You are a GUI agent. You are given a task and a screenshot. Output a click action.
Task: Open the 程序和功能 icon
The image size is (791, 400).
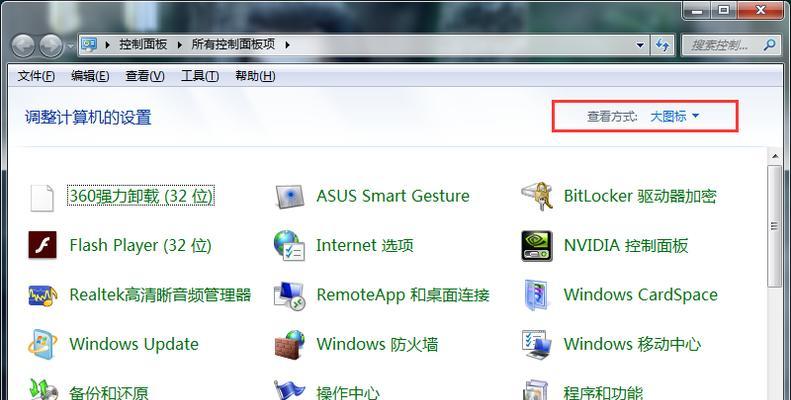tap(536, 390)
